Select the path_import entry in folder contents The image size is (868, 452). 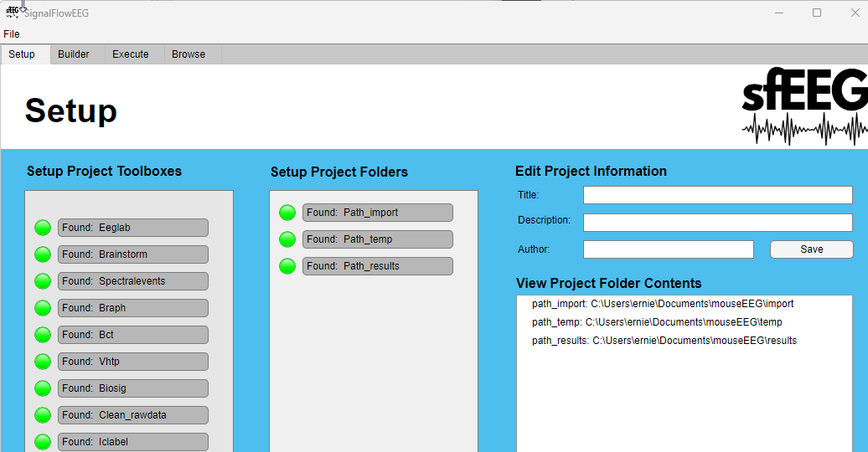point(662,304)
